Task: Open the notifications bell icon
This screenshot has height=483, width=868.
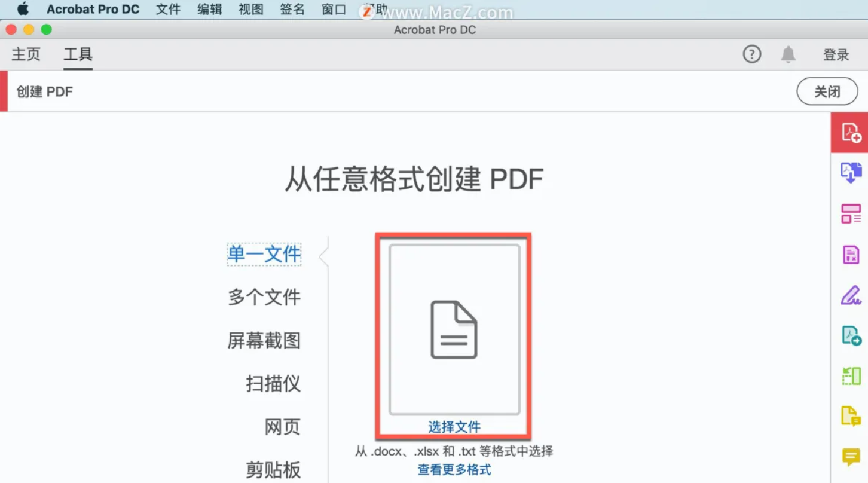Action: (x=788, y=54)
